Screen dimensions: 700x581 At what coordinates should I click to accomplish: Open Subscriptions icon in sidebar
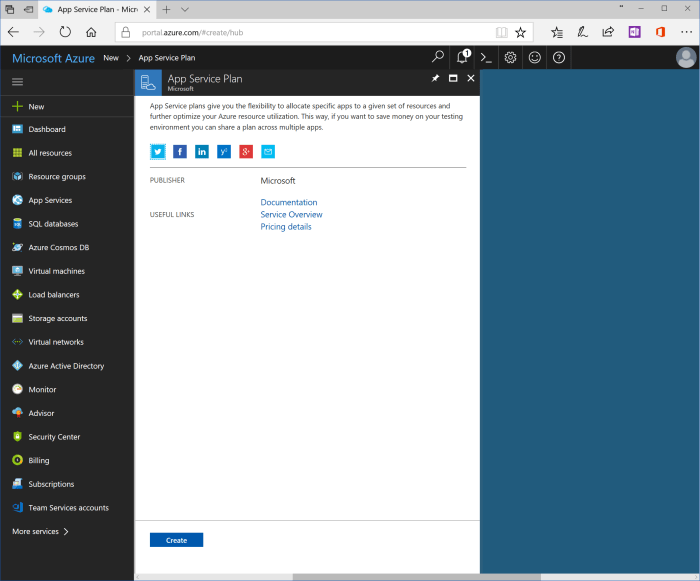pos(17,484)
